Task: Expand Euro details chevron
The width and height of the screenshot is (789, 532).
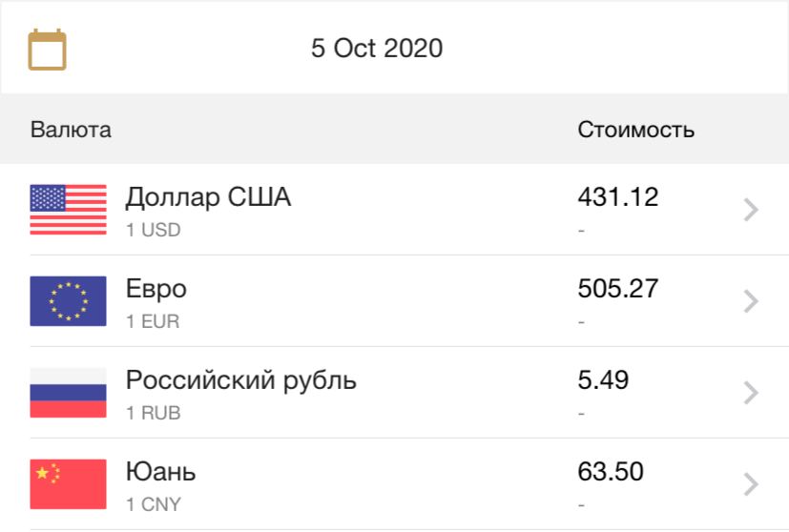Action: click(x=751, y=301)
